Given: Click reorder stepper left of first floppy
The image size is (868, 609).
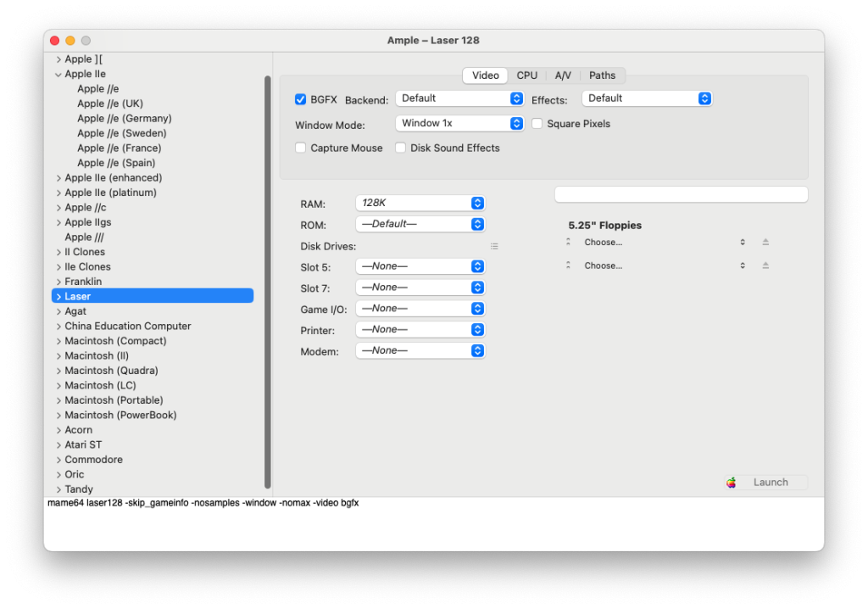Looking at the screenshot, I should click(x=569, y=242).
